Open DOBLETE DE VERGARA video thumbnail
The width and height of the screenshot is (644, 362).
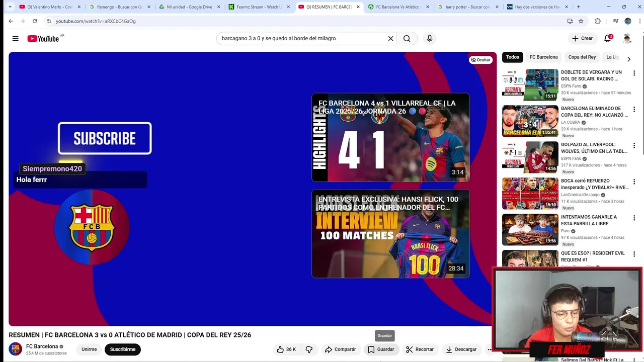[x=530, y=85]
